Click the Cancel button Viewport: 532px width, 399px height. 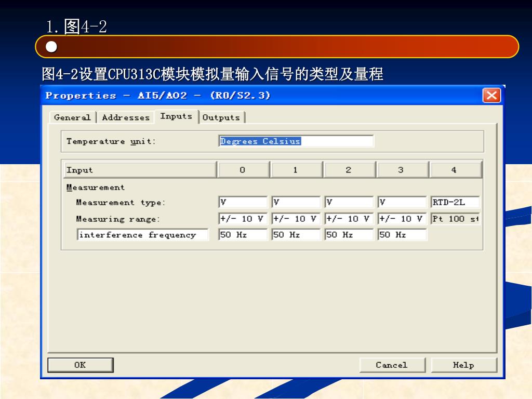tap(392, 365)
